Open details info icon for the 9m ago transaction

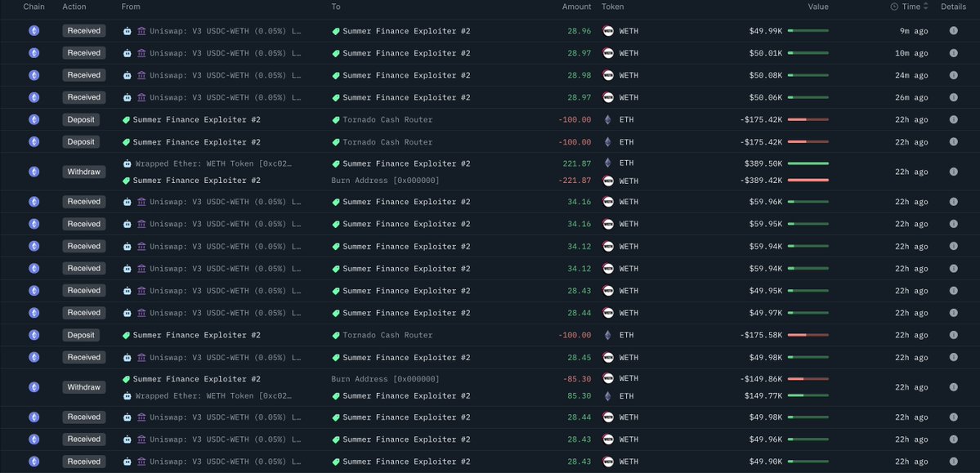pos(953,30)
